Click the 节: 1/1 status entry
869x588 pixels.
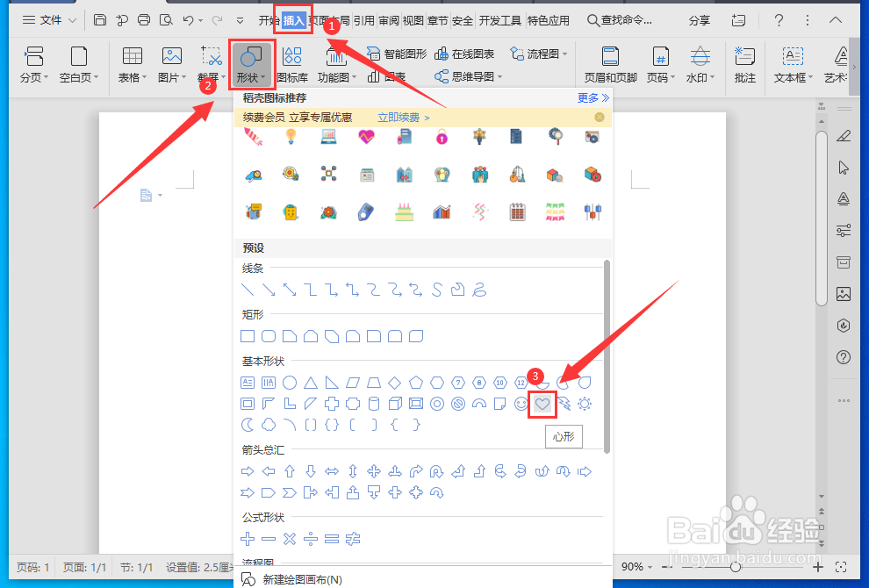136,567
